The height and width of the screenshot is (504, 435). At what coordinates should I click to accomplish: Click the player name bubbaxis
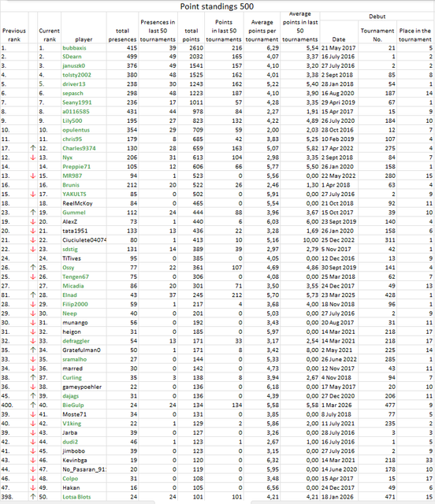[x=74, y=48]
